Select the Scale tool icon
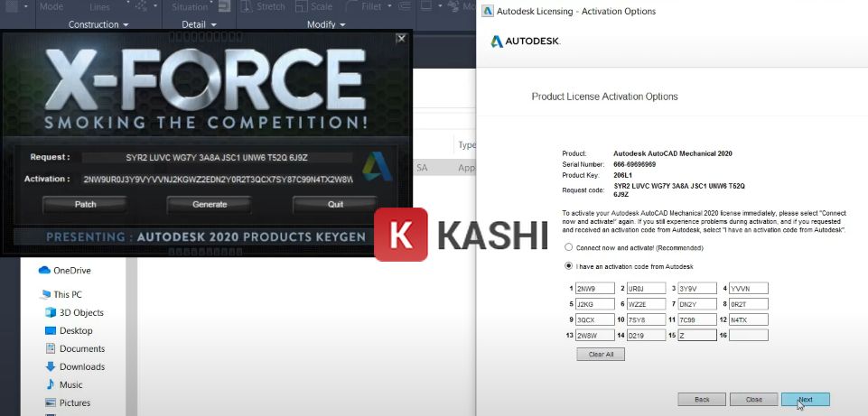This screenshot has height=416, width=868. tap(302, 6)
